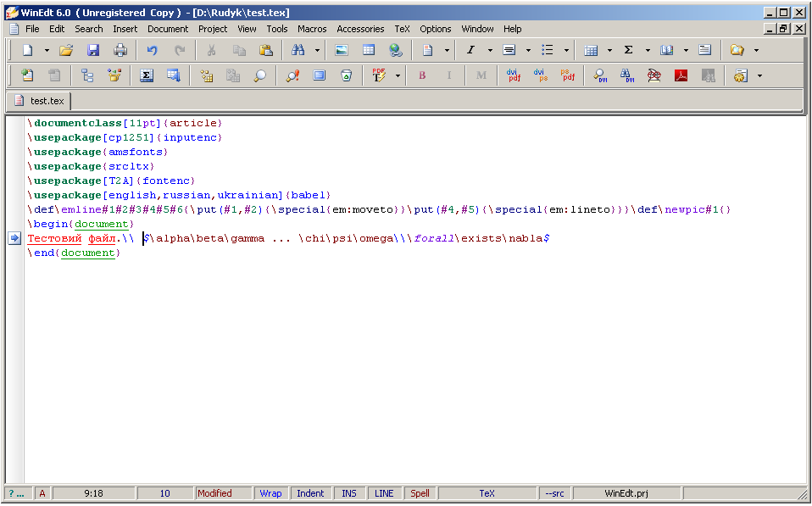The height and width of the screenshot is (506, 812).
Task: Expand the dropdown next to New document
Action: pos(47,50)
